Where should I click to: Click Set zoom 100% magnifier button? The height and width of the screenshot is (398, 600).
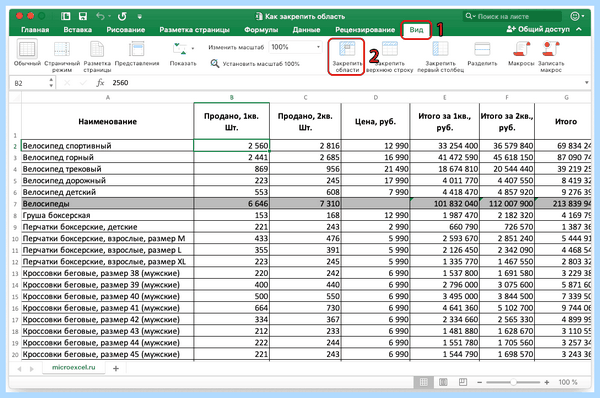click(x=215, y=64)
